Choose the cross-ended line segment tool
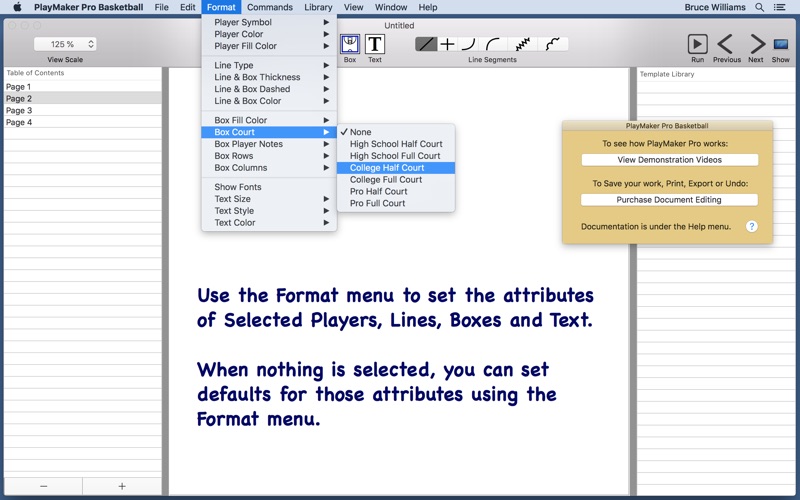The image size is (800, 500). [x=447, y=44]
